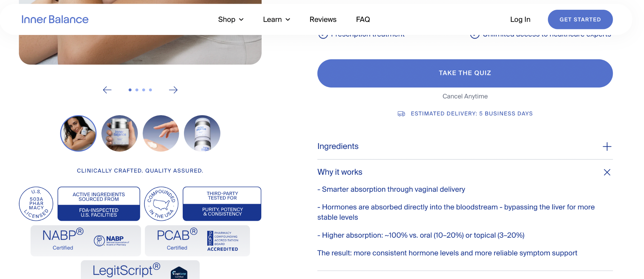Image resolution: width=644 pixels, height=279 pixels.
Task: Select the first carousel dot
Action: [x=130, y=90]
